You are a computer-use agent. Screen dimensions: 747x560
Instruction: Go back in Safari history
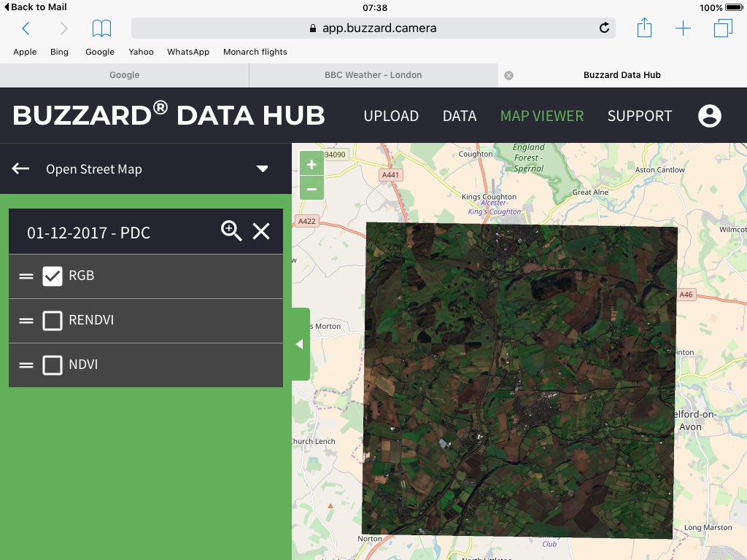coord(26,28)
